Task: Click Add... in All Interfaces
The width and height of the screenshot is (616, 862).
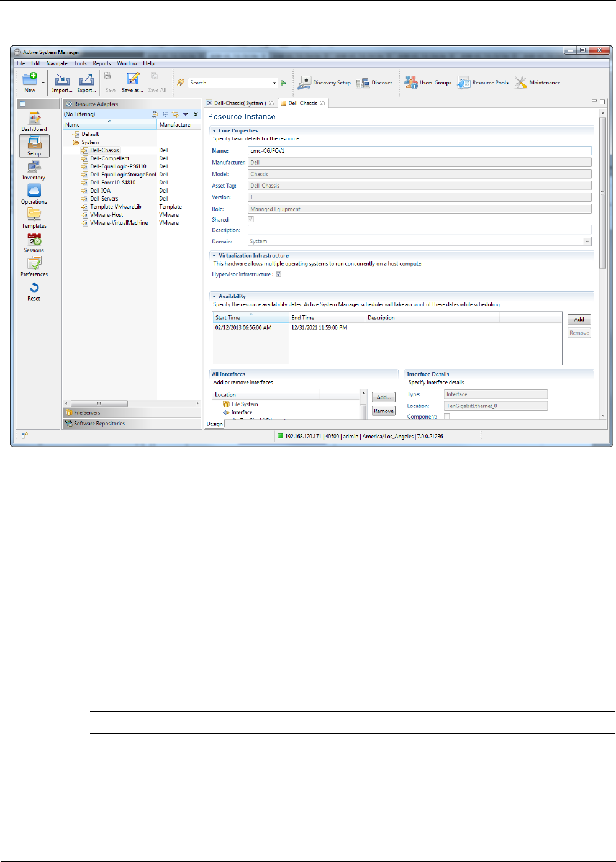Action: point(384,397)
